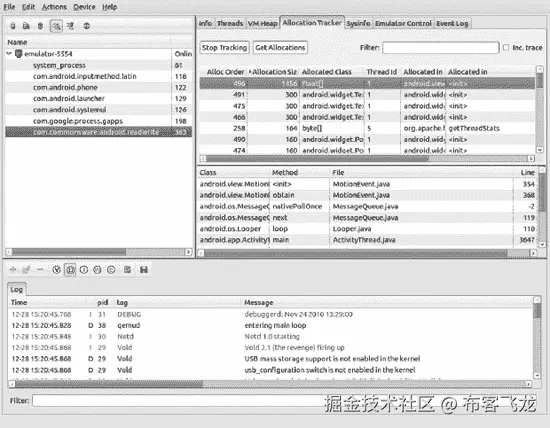Screen dimensions: 550x428
Task: Open the Actions menu
Action: 54,7
